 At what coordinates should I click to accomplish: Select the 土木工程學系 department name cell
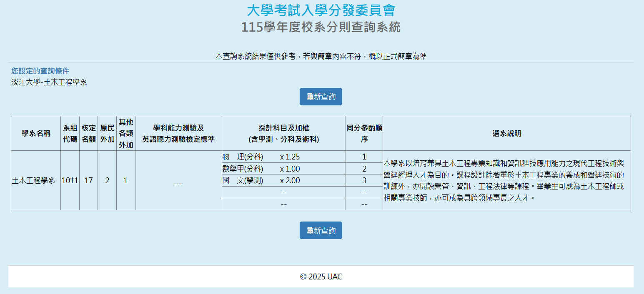[x=33, y=180]
